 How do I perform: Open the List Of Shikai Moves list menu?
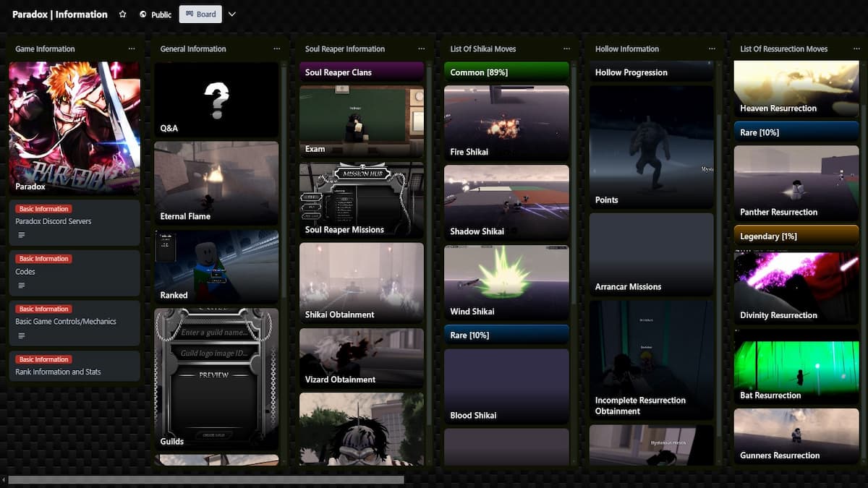pos(566,48)
